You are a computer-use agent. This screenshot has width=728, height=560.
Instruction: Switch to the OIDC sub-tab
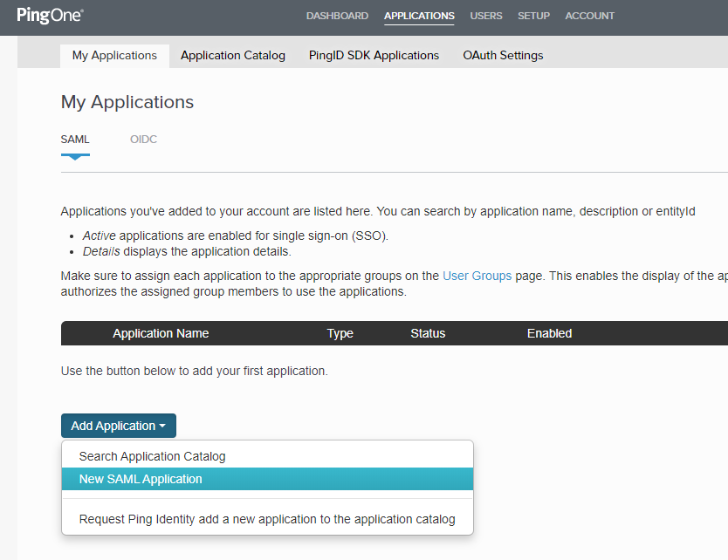[x=143, y=140]
